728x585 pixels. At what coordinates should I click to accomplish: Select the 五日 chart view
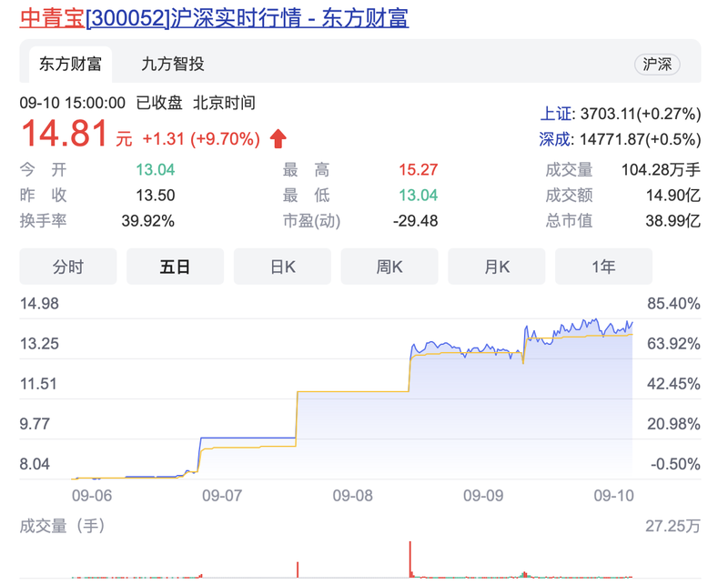(175, 267)
